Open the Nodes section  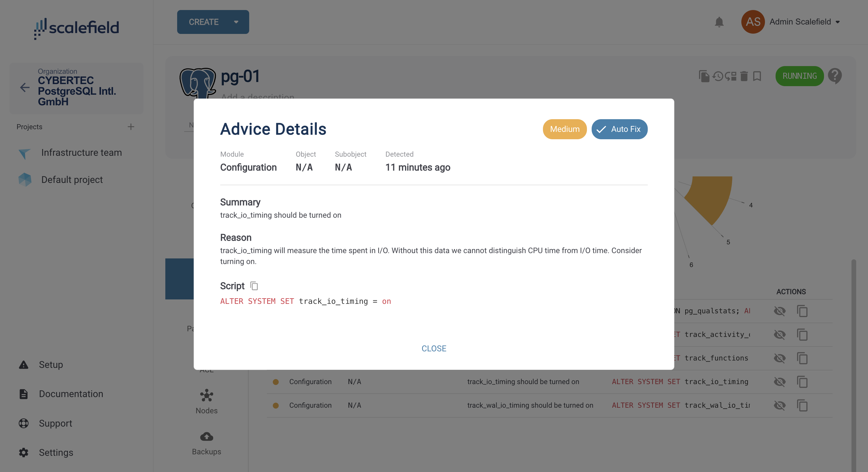click(x=207, y=402)
